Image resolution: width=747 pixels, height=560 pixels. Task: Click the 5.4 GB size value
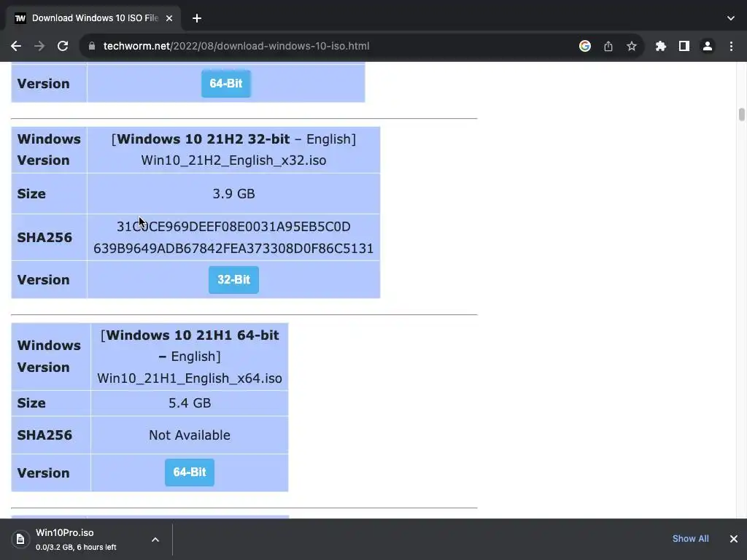click(x=190, y=402)
